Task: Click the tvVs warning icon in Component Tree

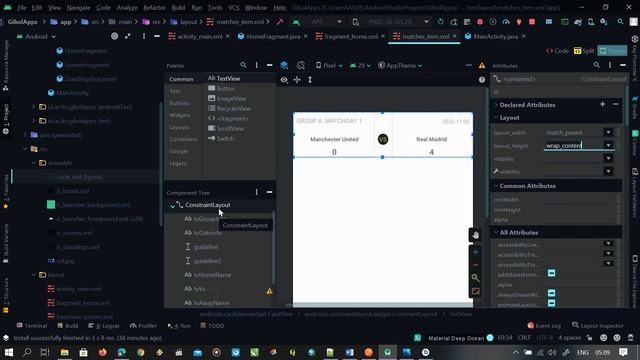Action: pyautogui.click(x=269, y=291)
